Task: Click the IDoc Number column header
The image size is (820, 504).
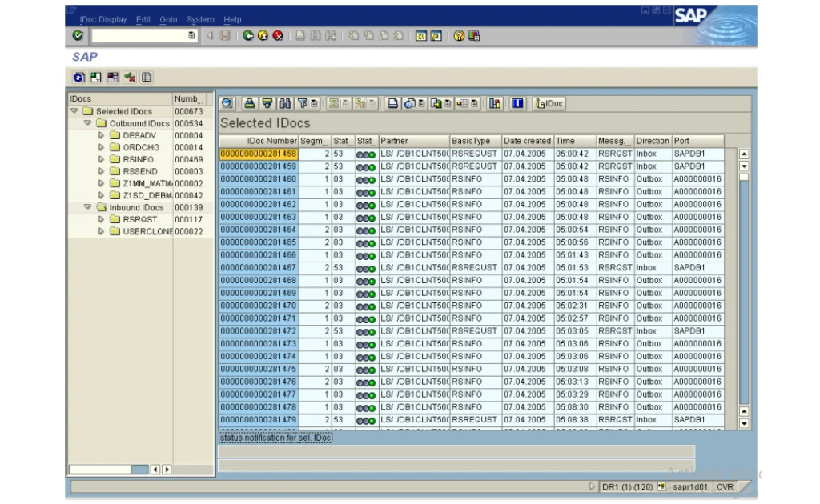Action: (x=259, y=141)
